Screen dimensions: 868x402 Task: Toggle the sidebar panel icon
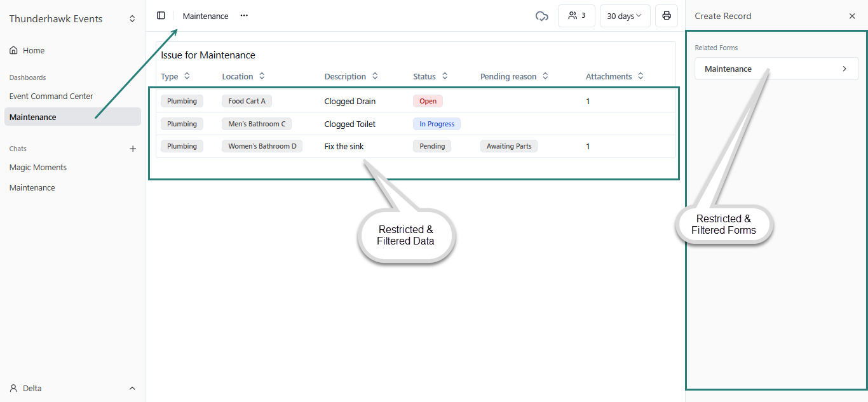coord(161,16)
